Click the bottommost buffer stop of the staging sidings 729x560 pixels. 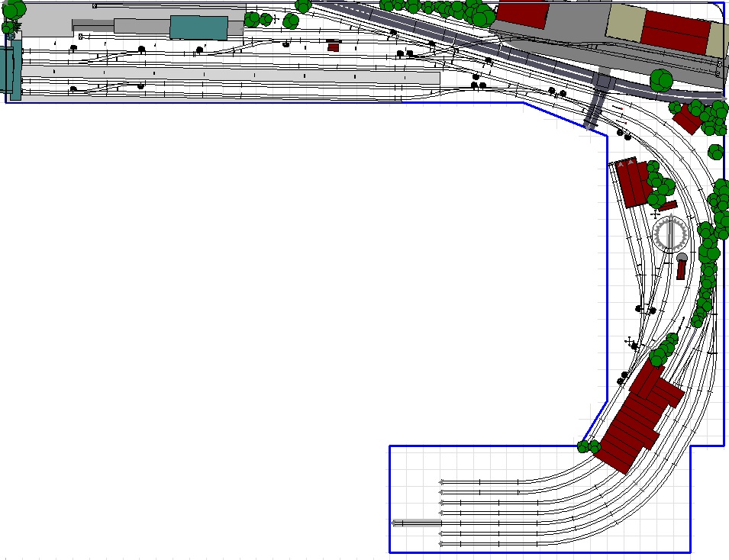(x=442, y=542)
